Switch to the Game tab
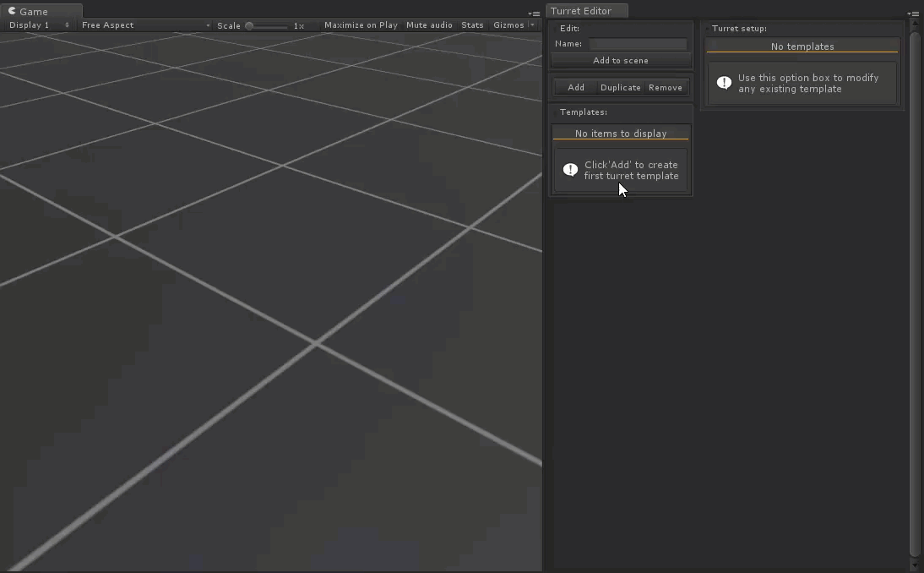Screen dimensions: 924x573 click(x=41, y=11)
